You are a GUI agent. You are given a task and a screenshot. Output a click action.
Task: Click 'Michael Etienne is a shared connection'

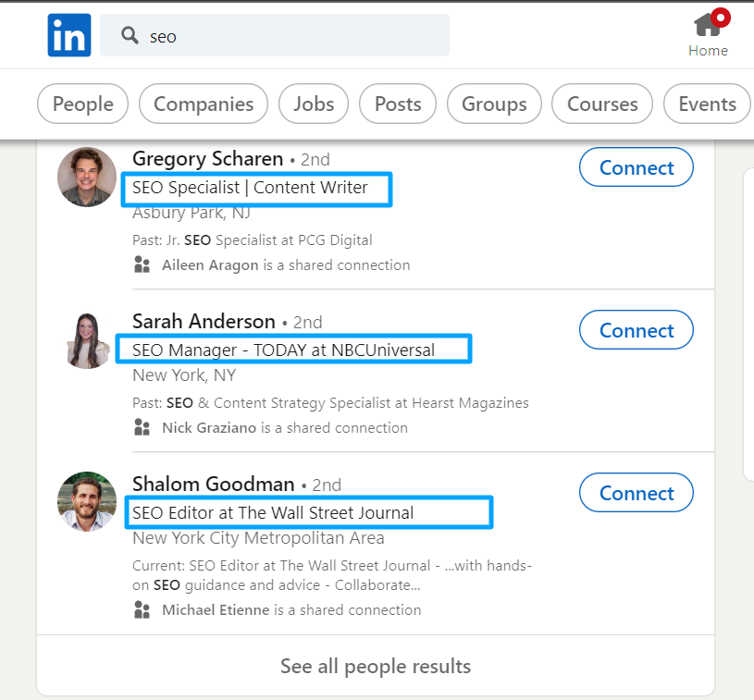(291, 609)
